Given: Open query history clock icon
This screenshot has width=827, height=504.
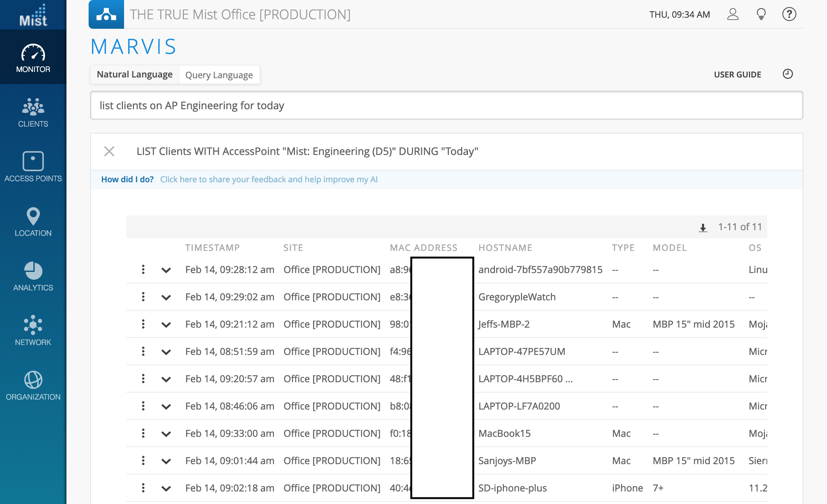Looking at the screenshot, I should [787, 74].
